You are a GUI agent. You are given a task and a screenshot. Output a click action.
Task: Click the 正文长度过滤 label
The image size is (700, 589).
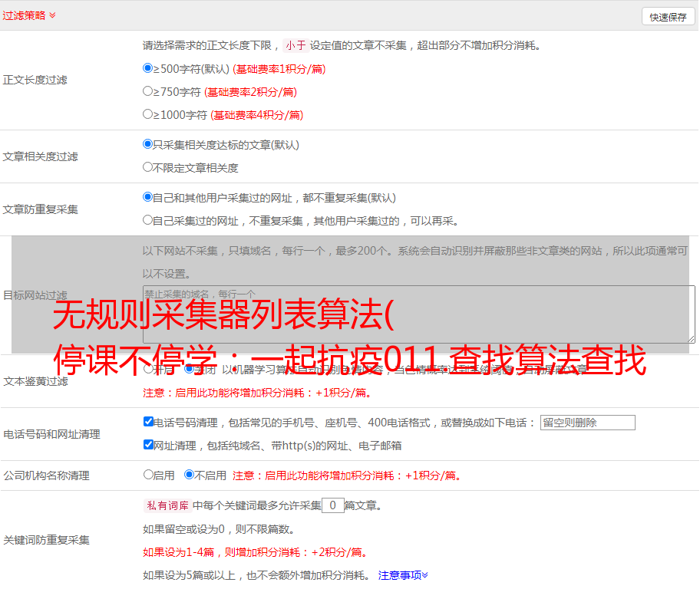point(35,80)
